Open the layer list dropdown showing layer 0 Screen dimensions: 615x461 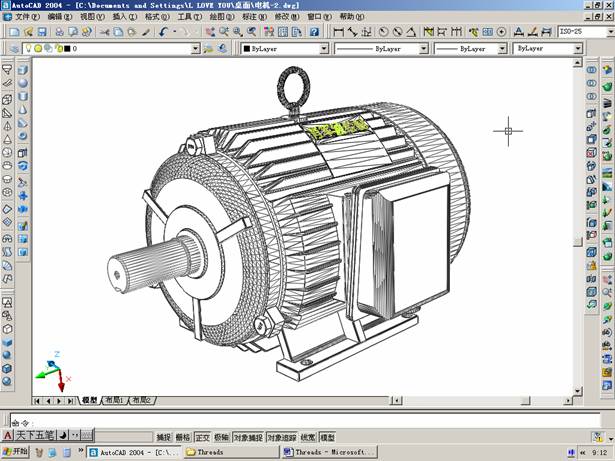[x=195, y=49]
